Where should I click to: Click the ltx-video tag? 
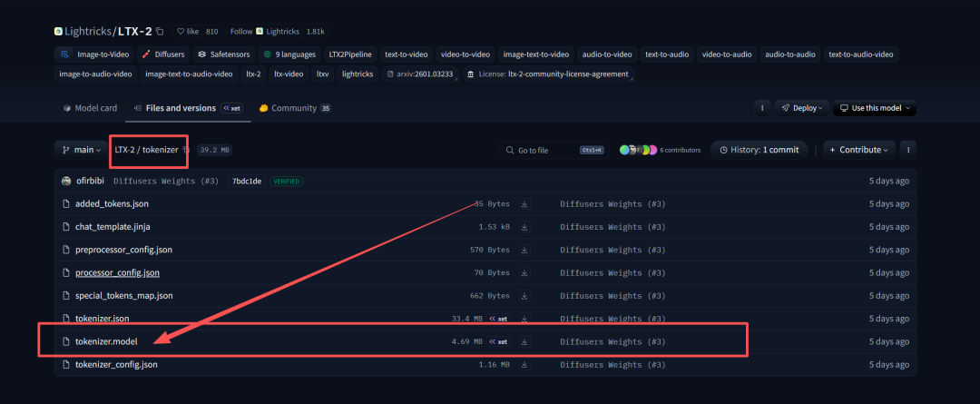tap(289, 74)
